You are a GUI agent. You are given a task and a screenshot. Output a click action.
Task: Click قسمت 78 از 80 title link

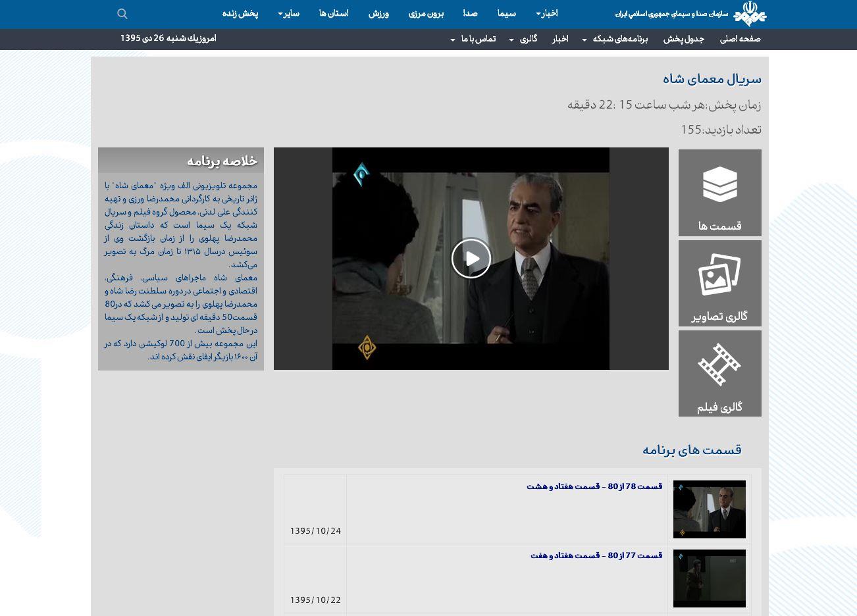point(594,487)
